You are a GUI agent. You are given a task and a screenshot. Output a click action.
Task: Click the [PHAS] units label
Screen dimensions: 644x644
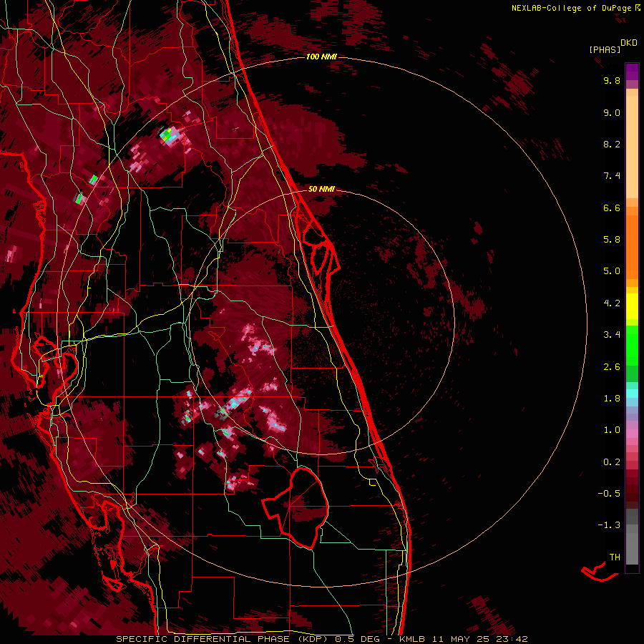(x=605, y=49)
